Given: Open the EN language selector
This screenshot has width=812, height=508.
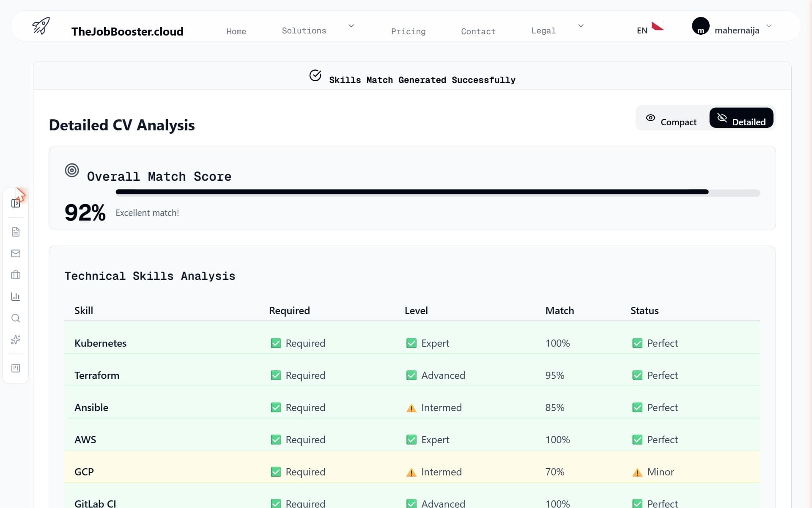Looking at the screenshot, I should (x=642, y=30).
